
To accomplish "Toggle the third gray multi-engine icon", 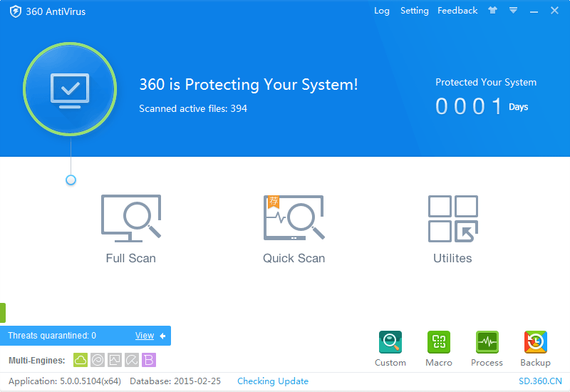I will click(115, 360).
